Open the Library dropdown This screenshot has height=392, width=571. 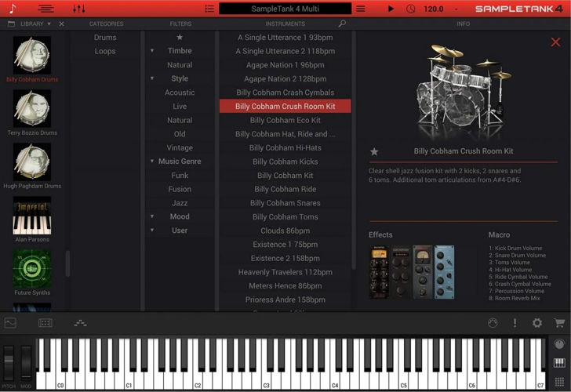point(48,24)
